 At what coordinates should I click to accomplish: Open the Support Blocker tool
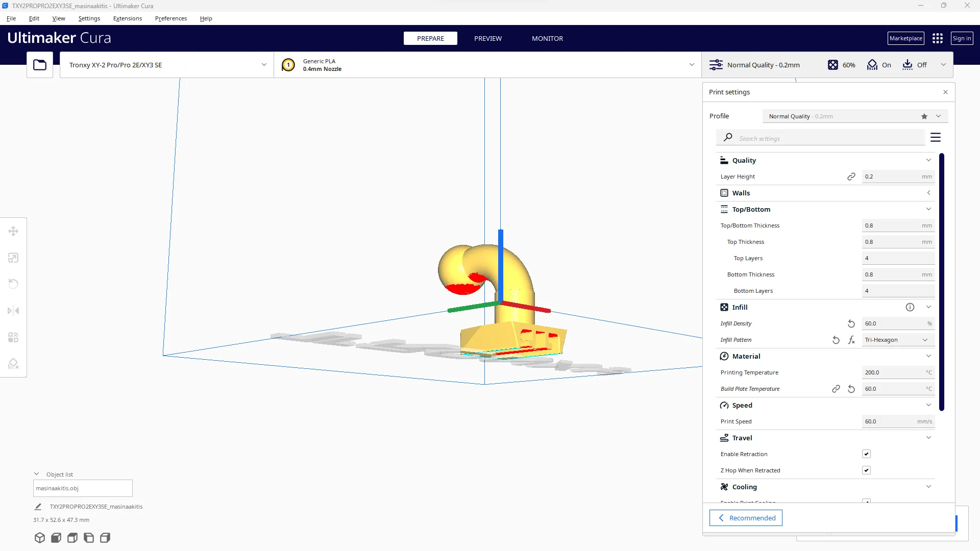tap(13, 364)
